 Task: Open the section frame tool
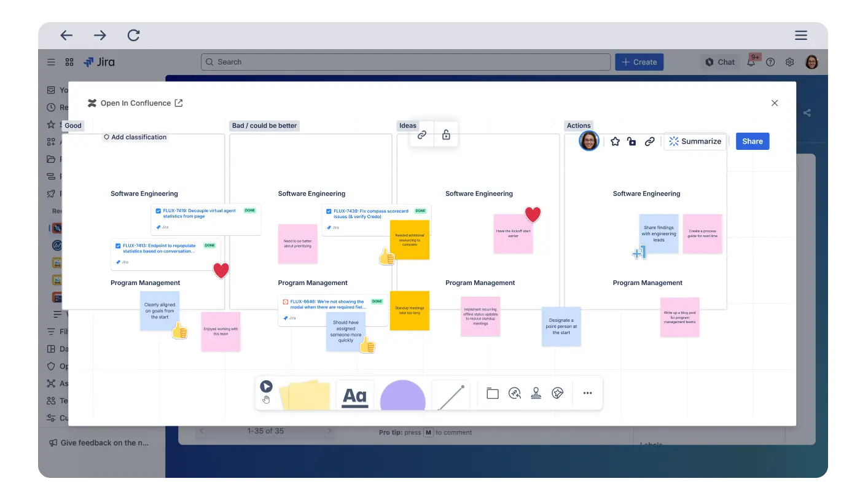tap(492, 393)
